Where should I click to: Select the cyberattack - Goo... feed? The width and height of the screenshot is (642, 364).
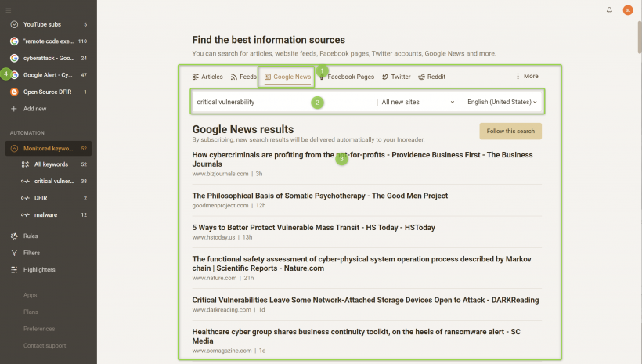point(49,58)
